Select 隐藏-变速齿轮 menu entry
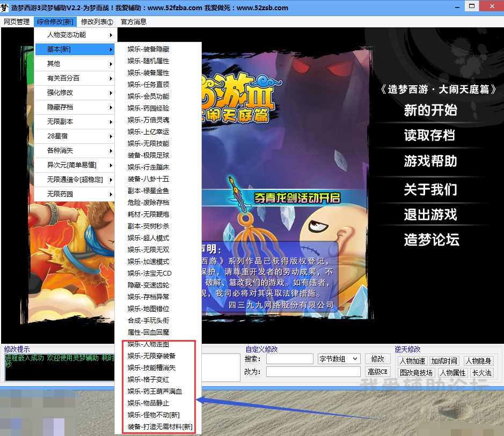Viewport: 504px width, 436px height. [158, 285]
